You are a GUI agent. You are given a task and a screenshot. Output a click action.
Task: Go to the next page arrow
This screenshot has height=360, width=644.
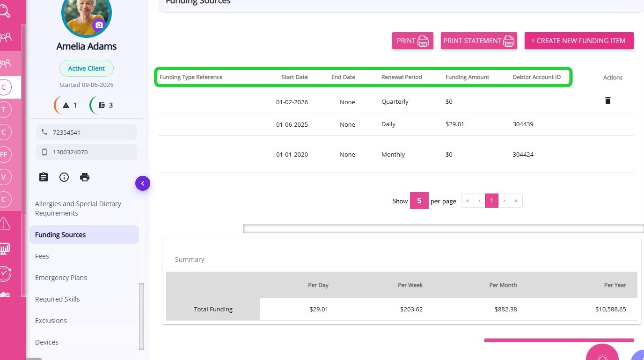(504, 201)
